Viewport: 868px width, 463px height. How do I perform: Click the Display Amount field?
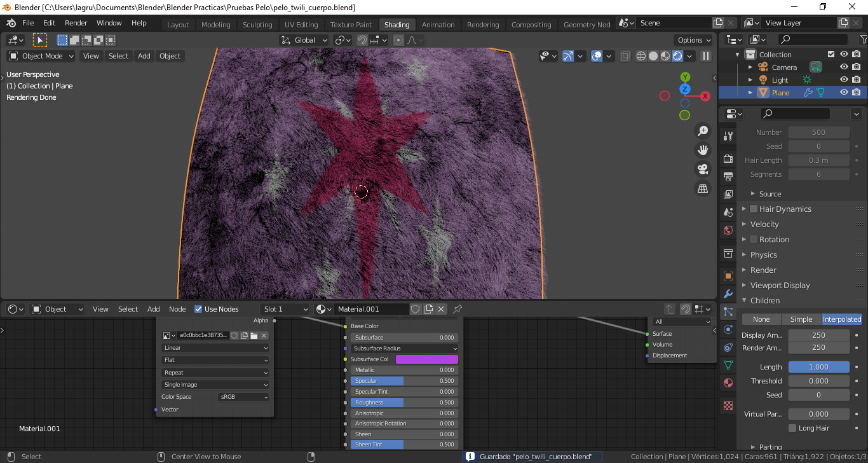(x=818, y=335)
